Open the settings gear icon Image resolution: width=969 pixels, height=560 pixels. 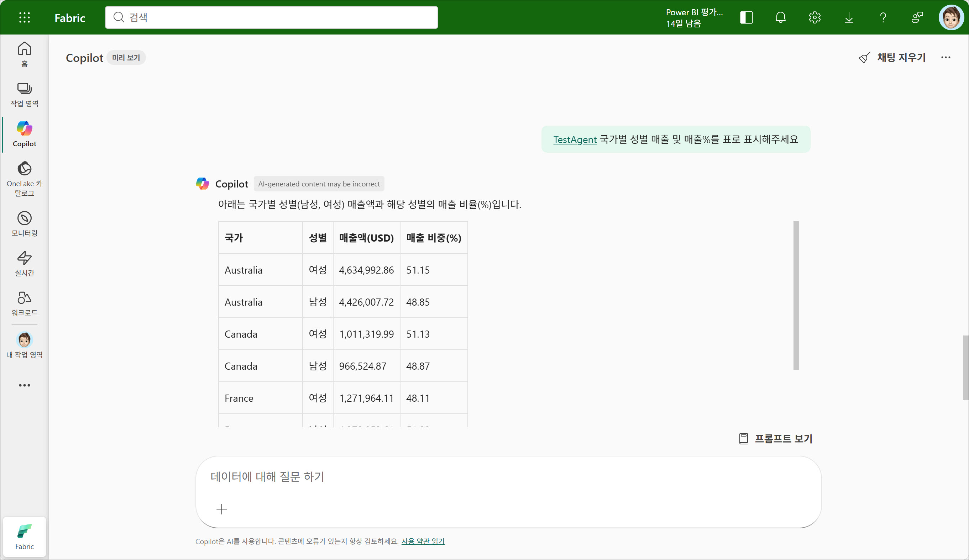tap(815, 17)
